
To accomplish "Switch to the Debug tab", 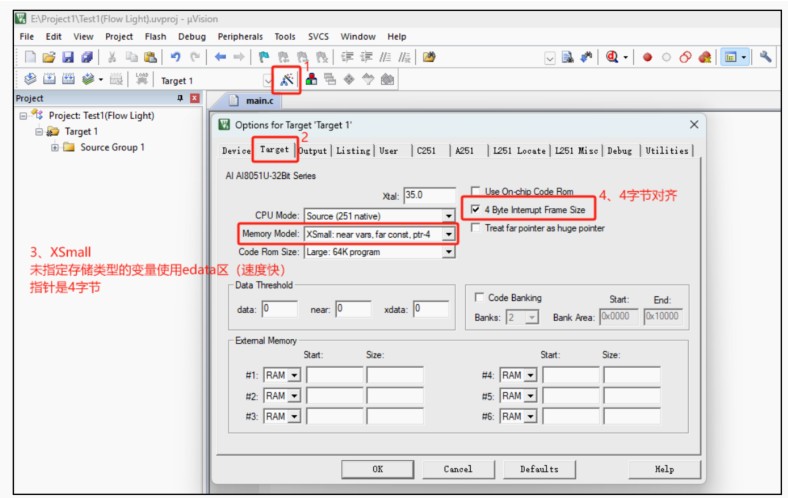I will pyautogui.click(x=619, y=151).
